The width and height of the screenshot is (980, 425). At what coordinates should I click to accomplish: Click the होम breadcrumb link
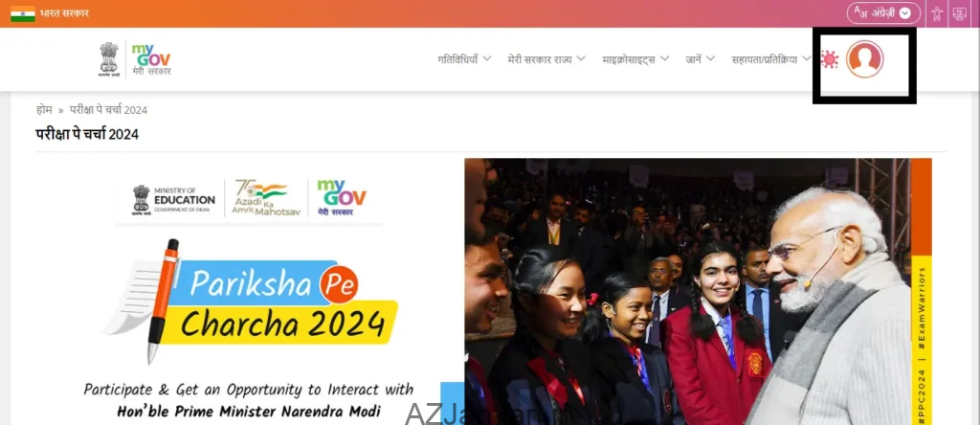(x=44, y=110)
